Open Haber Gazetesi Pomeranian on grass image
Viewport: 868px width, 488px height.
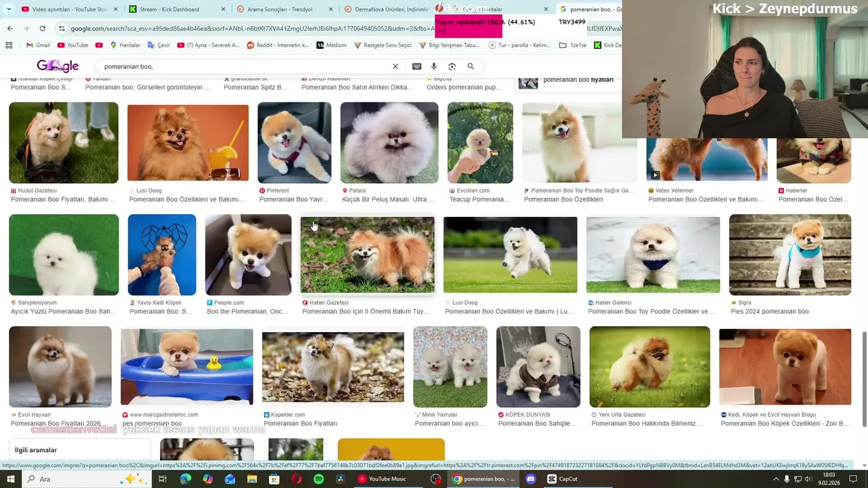[368, 255]
